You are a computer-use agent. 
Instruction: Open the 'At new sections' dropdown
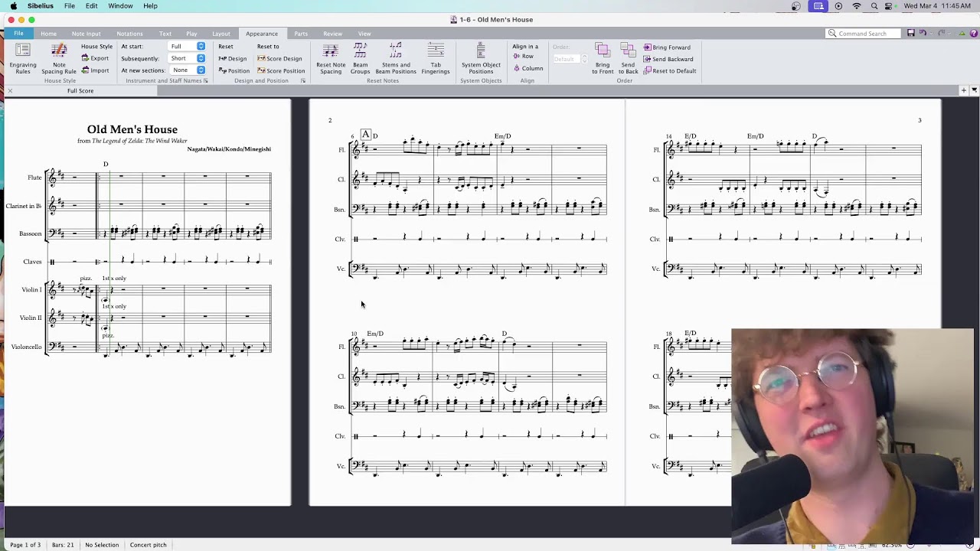(x=187, y=70)
